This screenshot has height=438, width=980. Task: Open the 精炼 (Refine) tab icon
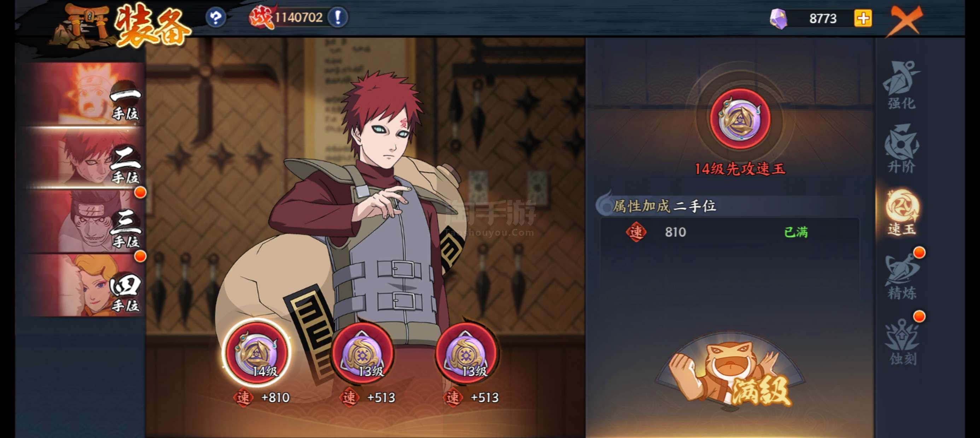coord(902,276)
